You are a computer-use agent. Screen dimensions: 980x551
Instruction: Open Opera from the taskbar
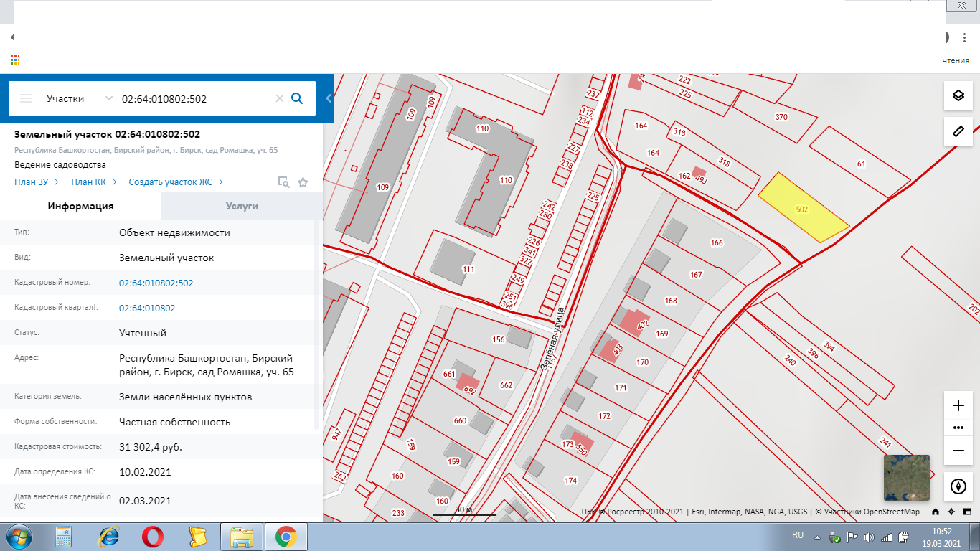(x=152, y=536)
